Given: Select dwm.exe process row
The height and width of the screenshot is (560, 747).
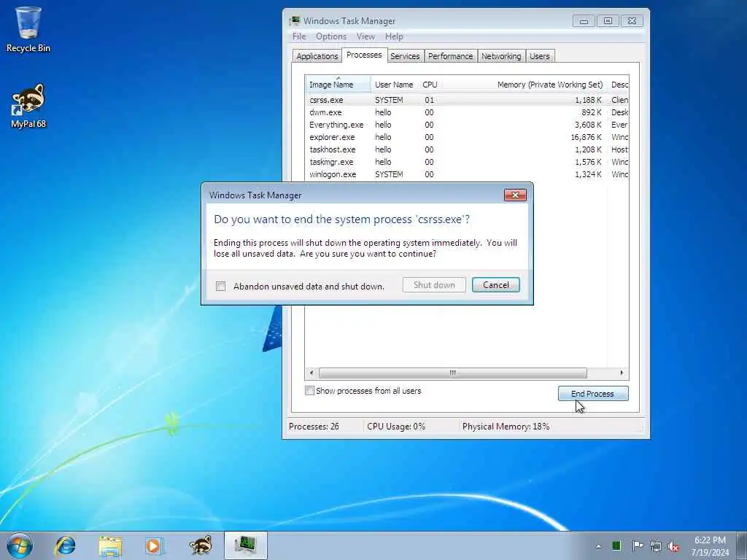Looking at the screenshot, I should pos(467,112).
